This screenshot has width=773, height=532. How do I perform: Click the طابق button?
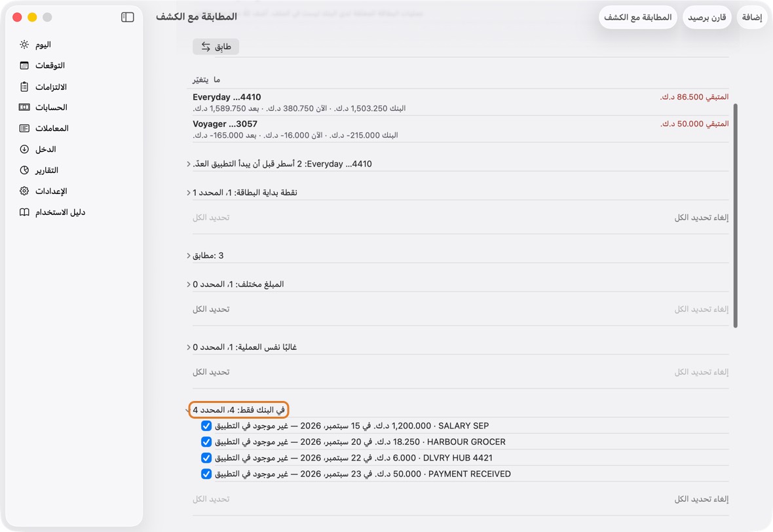pos(216,47)
